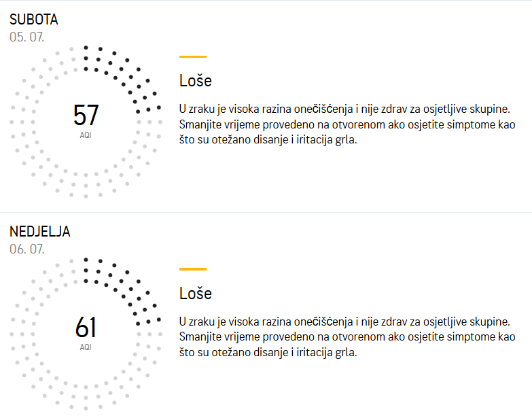Select the Loše status under Nedjelja

(196, 294)
